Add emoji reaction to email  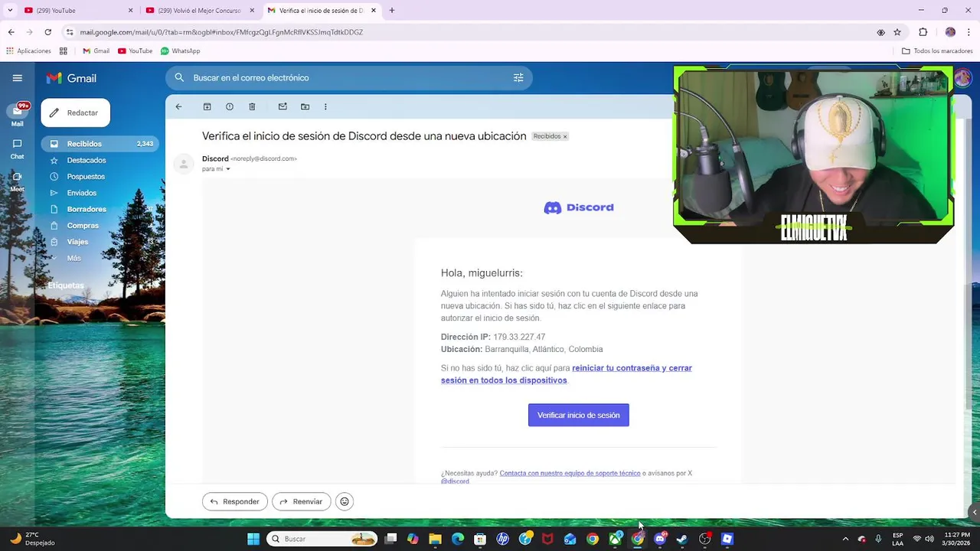pos(345,501)
